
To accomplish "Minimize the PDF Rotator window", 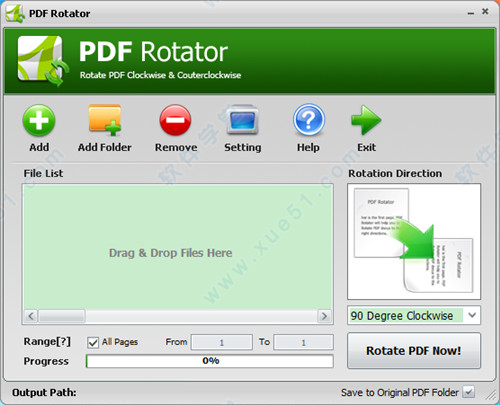I will coord(471,13).
